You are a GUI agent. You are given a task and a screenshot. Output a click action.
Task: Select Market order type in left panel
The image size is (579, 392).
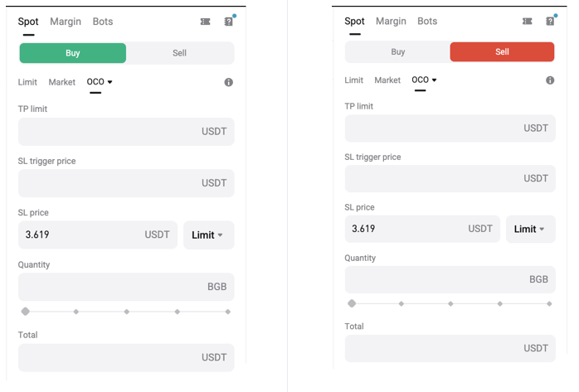click(x=62, y=82)
